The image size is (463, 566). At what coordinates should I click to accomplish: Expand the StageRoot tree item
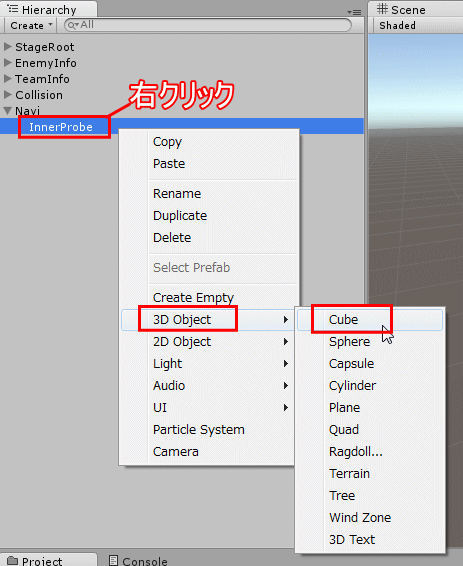(x=8, y=47)
